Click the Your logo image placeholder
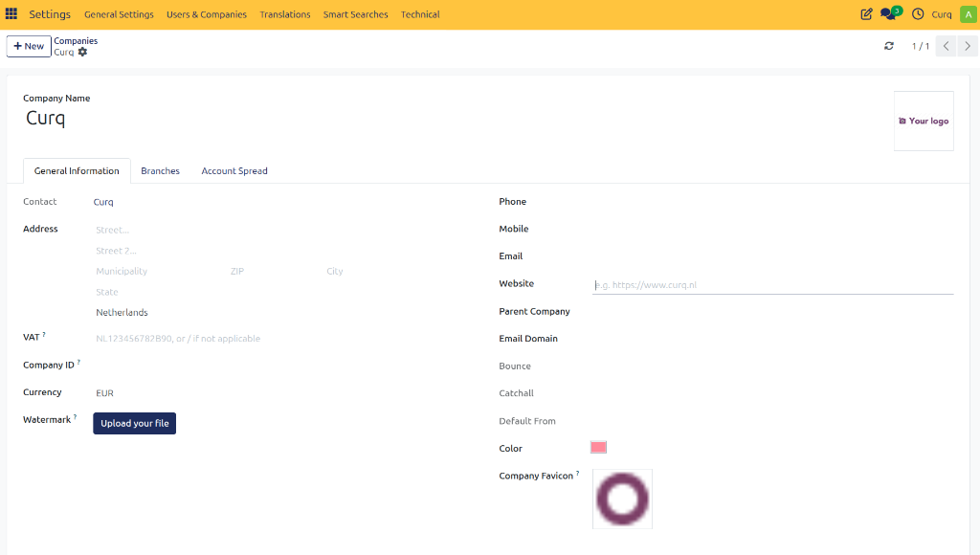This screenshot has width=980, height=555. (924, 121)
